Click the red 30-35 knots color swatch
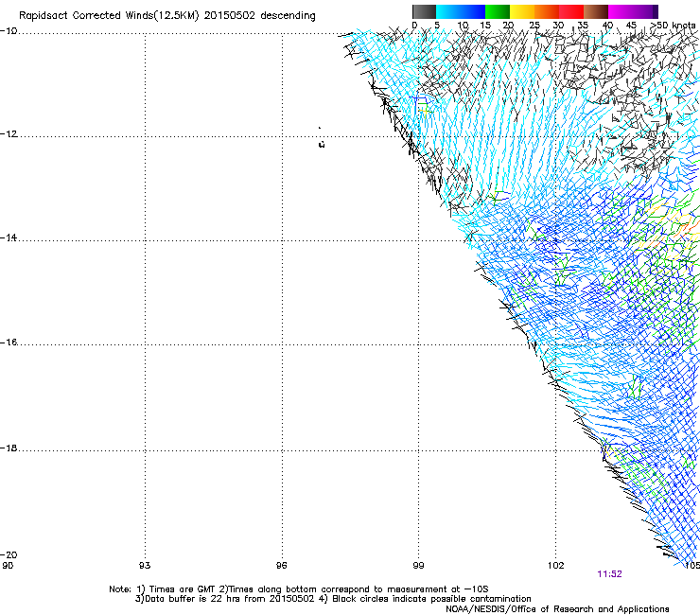 point(571,11)
